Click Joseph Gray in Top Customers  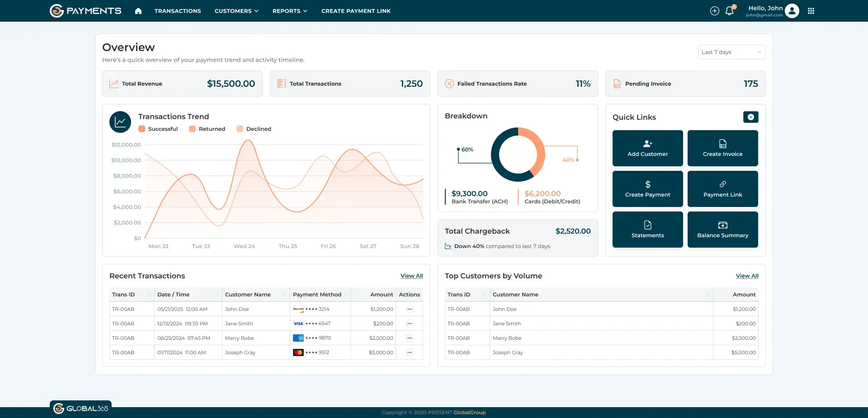508,352
